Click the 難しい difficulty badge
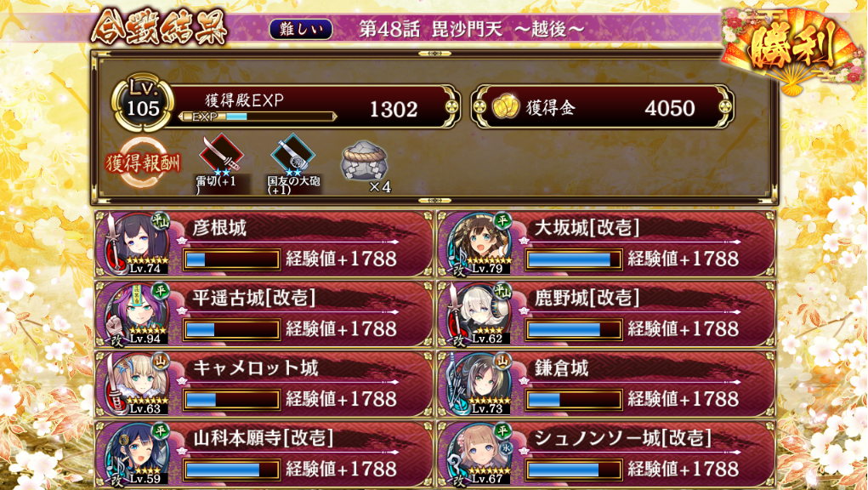 coord(301,29)
